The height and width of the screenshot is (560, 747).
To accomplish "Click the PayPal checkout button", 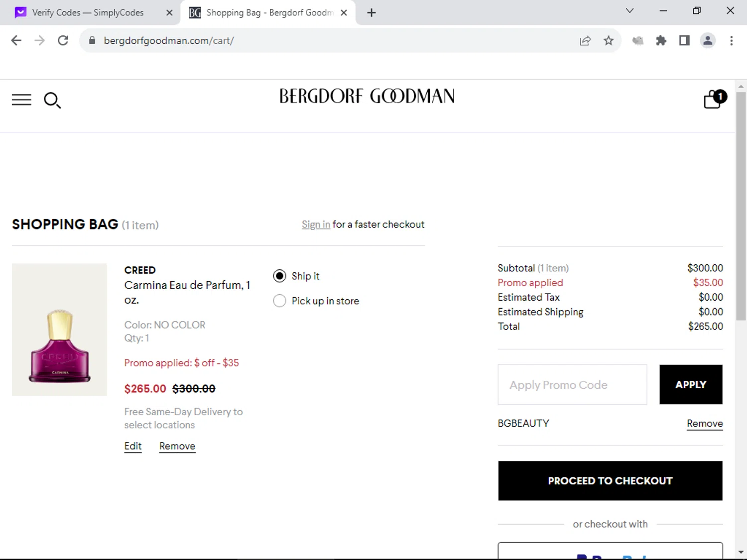I will click(x=610, y=551).
